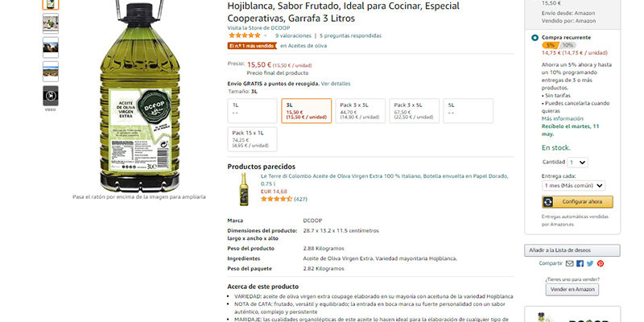Select the third product thumbnail with building

[51, 47]
